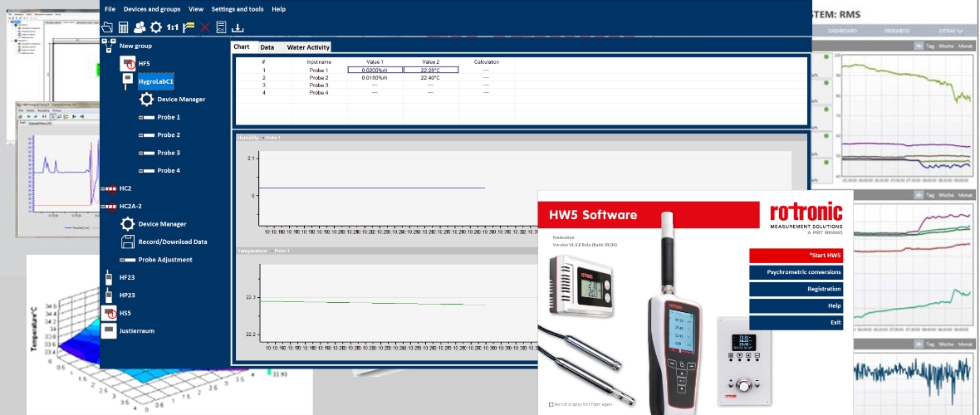The image size is (980, 415).
Task: Click the HC2A-2 probe icon
Action: (110, 206)
